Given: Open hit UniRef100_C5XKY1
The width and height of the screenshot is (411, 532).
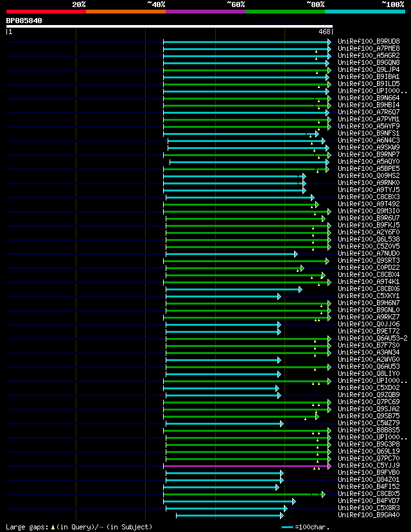Looking at the screenshot, I should (369, 296).
